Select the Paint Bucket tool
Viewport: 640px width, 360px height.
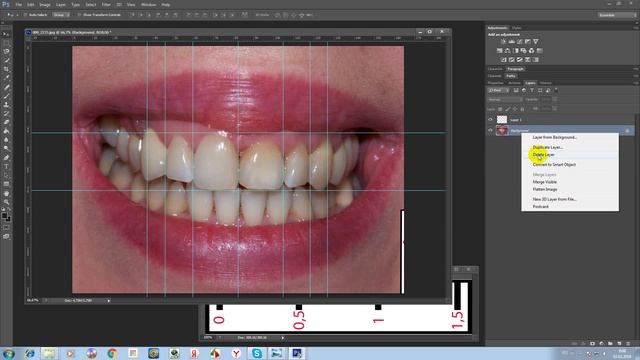tap(6, 131)
